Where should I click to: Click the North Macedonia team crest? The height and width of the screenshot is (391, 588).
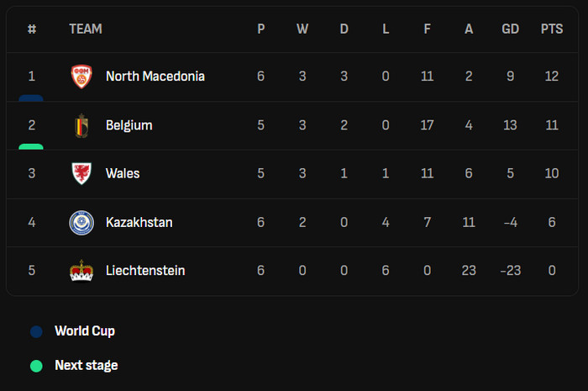coord(81,77)
